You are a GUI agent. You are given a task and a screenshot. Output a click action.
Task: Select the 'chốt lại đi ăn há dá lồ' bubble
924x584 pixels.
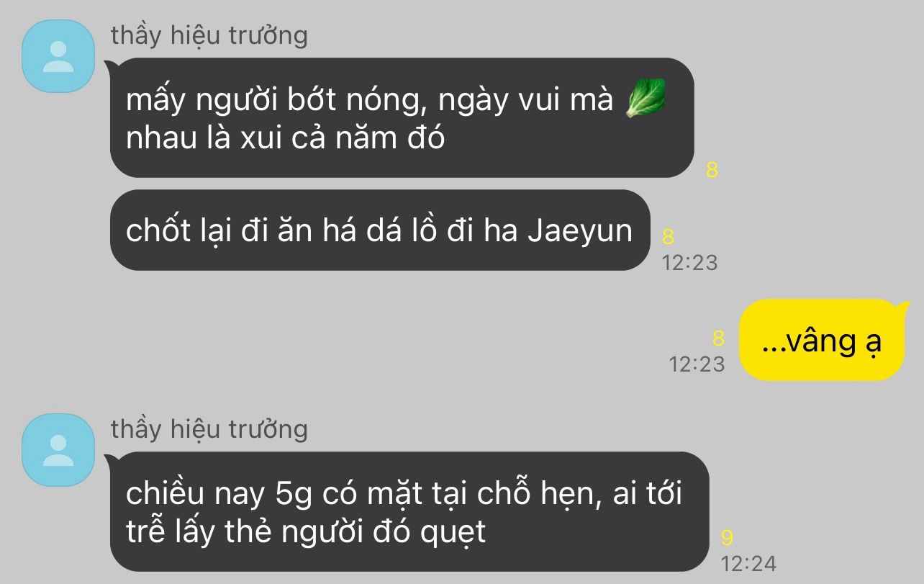[380, 230]
